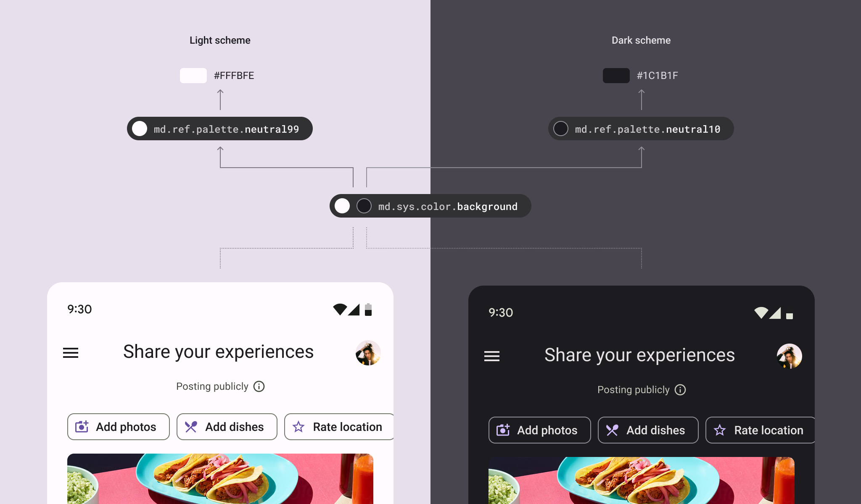Tap the profile avatar in light mockup
This screenshot has width=861, height=504.
[x=368, y=353]
